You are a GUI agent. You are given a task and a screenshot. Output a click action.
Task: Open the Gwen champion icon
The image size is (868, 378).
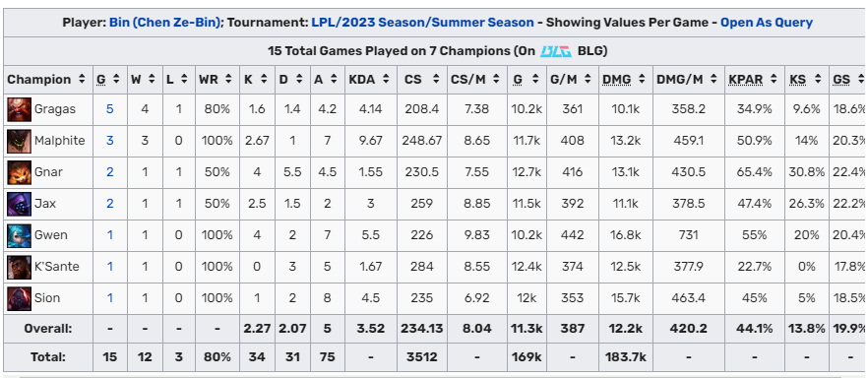[x=19, y=235]
